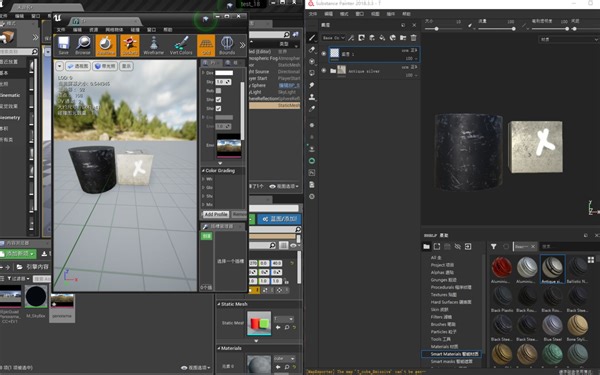Select the Smudge tool in Substance Painter

tap(312, 85)
